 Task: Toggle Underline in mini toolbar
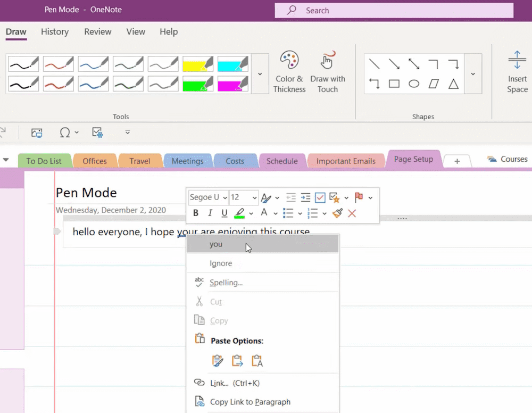(x=225, y=213)
